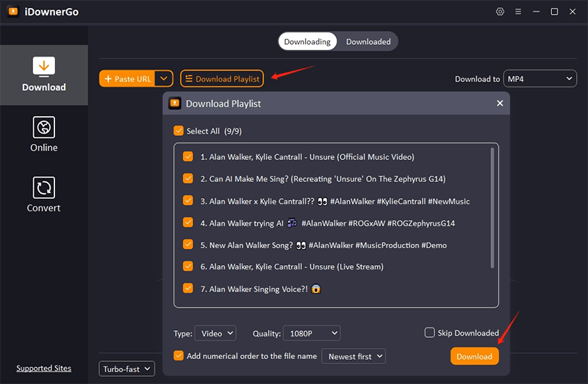Click the 'Download to' label
Image resolution: width=588 pixels, height=384 pixels.
pyautogui.click(x=477, y=79)
